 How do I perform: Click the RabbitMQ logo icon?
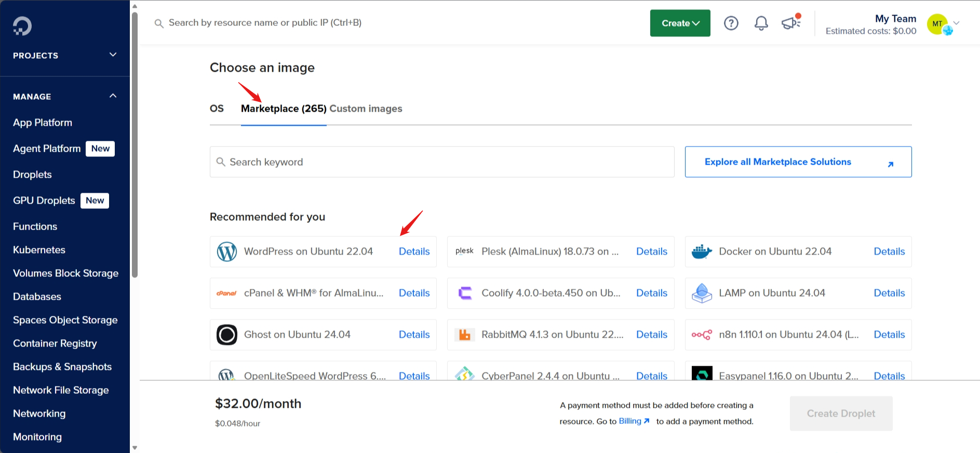(x=464, y=335)
